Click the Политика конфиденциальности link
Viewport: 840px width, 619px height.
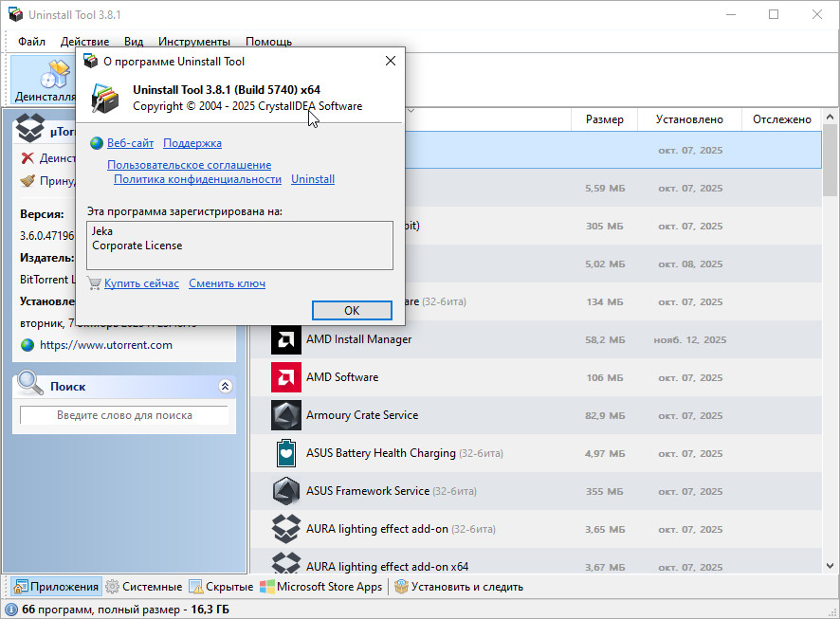(x=197, y=179)
